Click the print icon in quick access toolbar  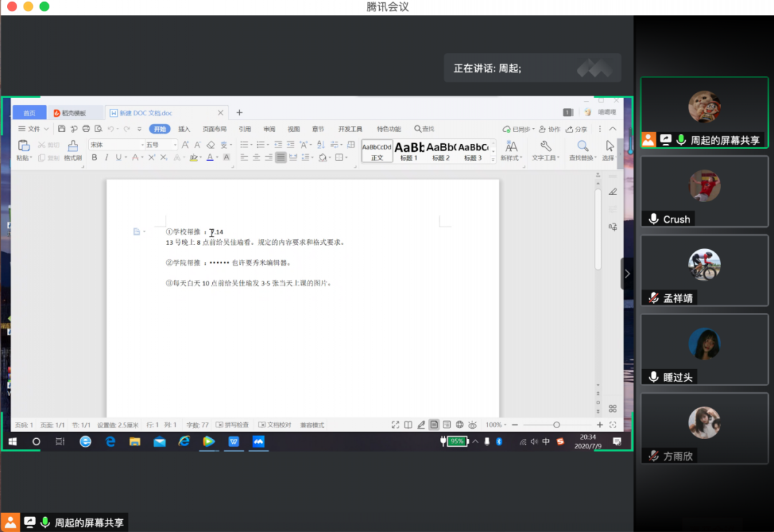coord(86,129)
